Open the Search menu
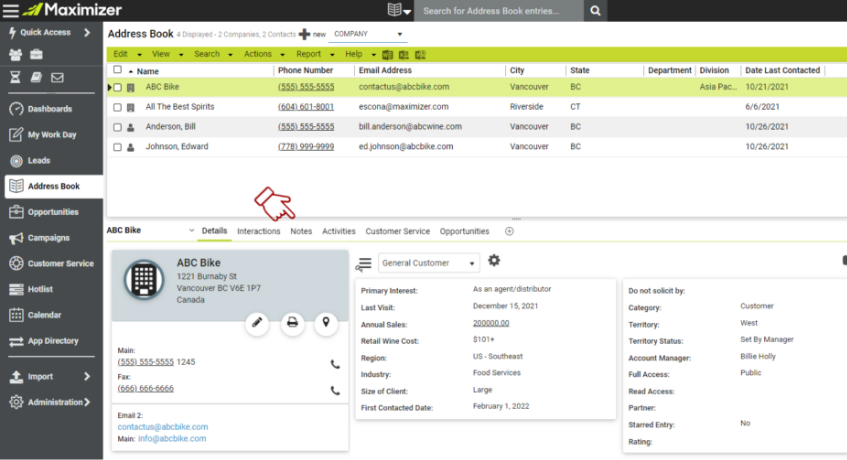Viewport: 847px width, 460px height. pos(213,54)
